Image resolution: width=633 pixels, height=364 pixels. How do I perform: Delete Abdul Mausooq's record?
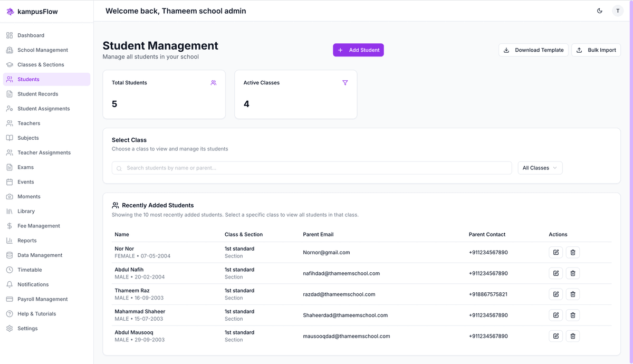tap(572, 336)
